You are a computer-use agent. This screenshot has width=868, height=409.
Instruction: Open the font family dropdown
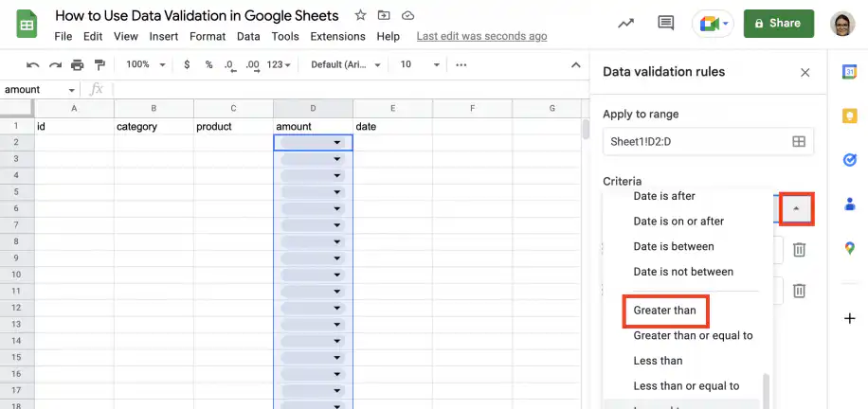346,64
